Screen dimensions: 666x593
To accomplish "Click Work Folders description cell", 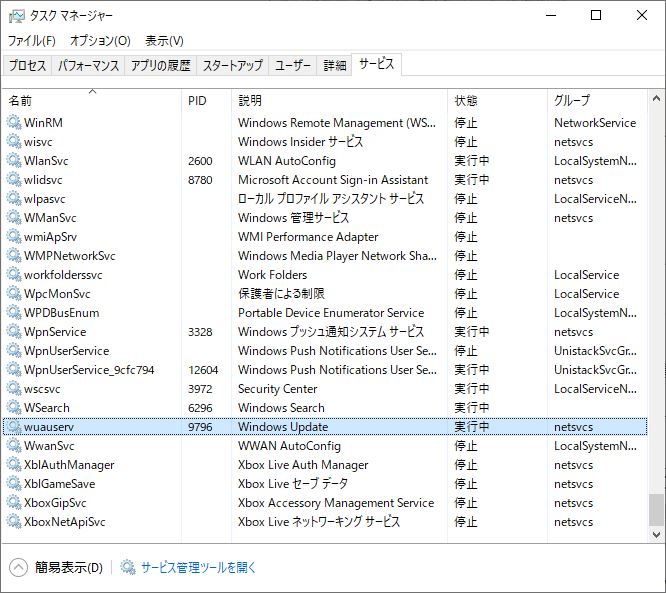I will 272,275.
